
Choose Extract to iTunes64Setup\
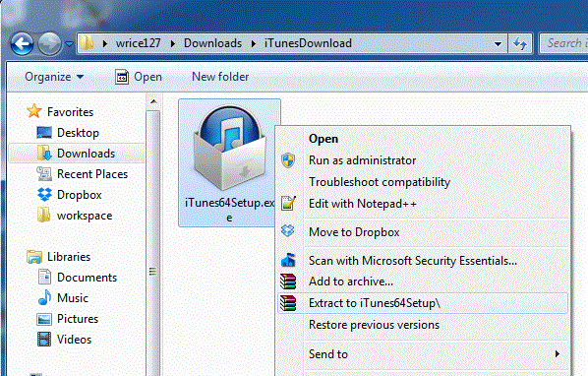click(x=423, y=303)
